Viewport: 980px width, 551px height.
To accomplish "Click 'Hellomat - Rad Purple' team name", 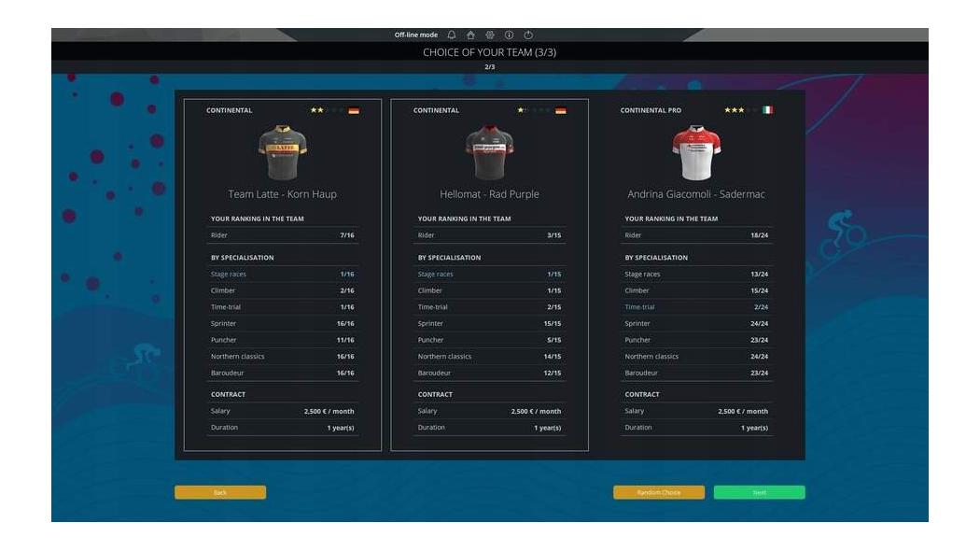I will pos(489,194).
